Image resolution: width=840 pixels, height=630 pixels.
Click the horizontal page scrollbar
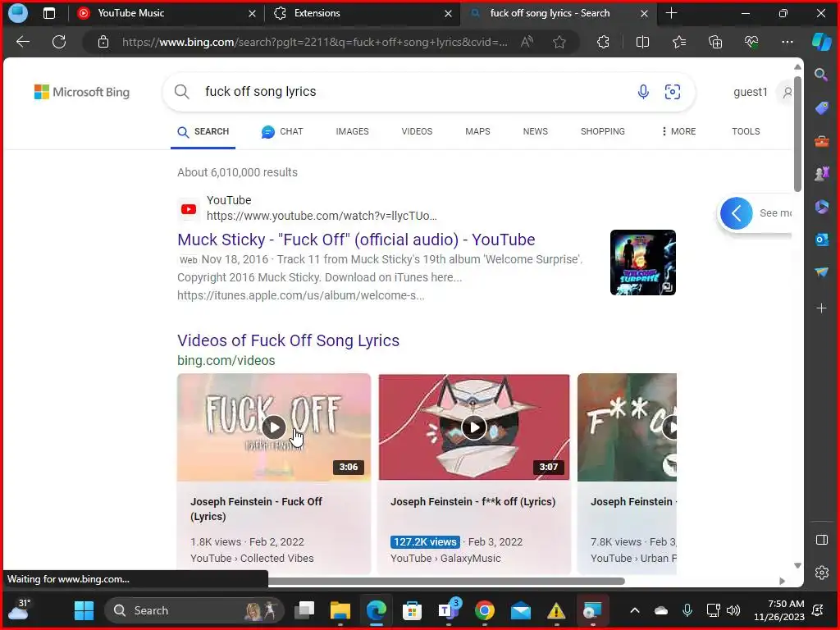[445, 582]
